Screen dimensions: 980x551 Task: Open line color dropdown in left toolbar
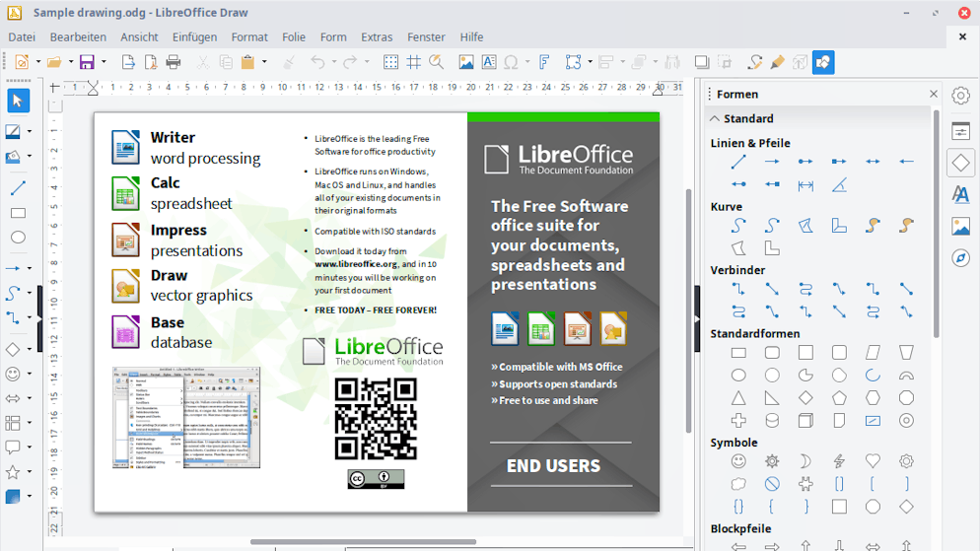pos(30,131)
